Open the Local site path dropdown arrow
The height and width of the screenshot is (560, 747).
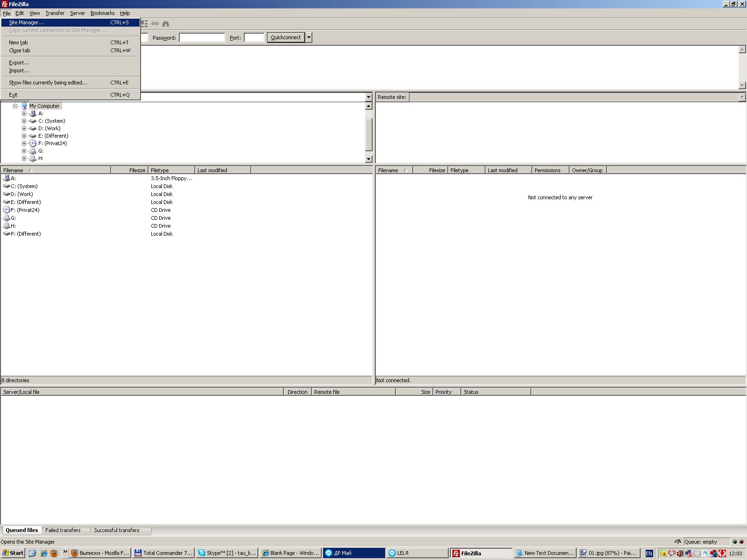point(368,97)
